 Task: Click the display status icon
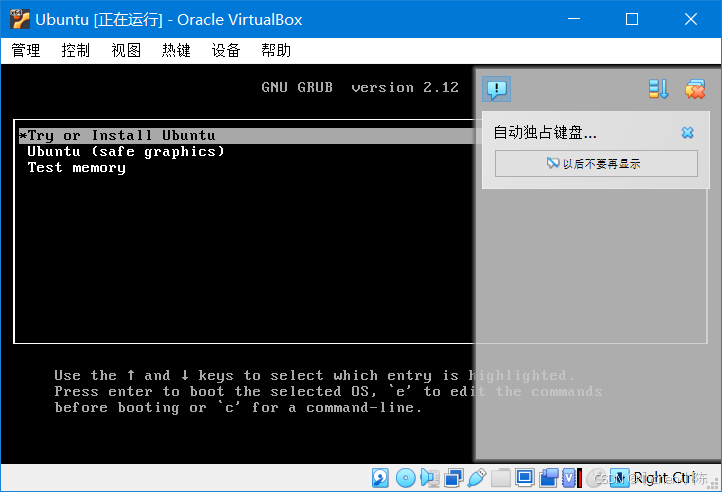click(524, 478)
